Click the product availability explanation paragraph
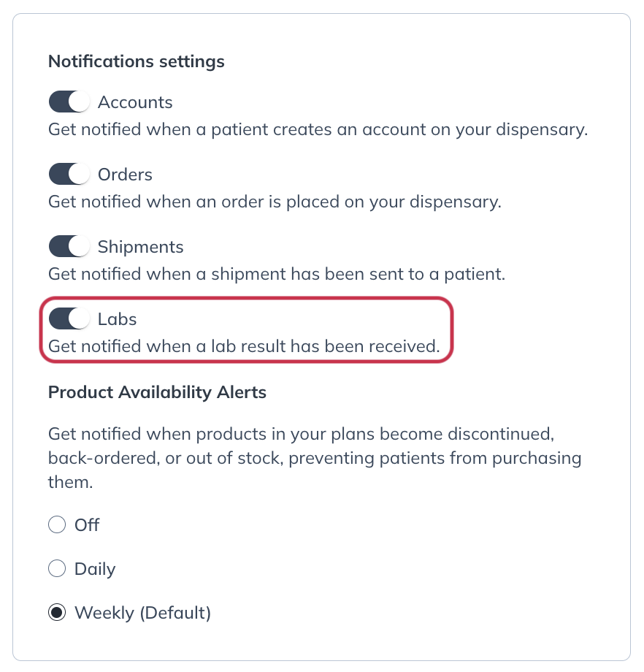Image resolution: width=644 pixels, height=672 pixels. click(x=315, y=459)
